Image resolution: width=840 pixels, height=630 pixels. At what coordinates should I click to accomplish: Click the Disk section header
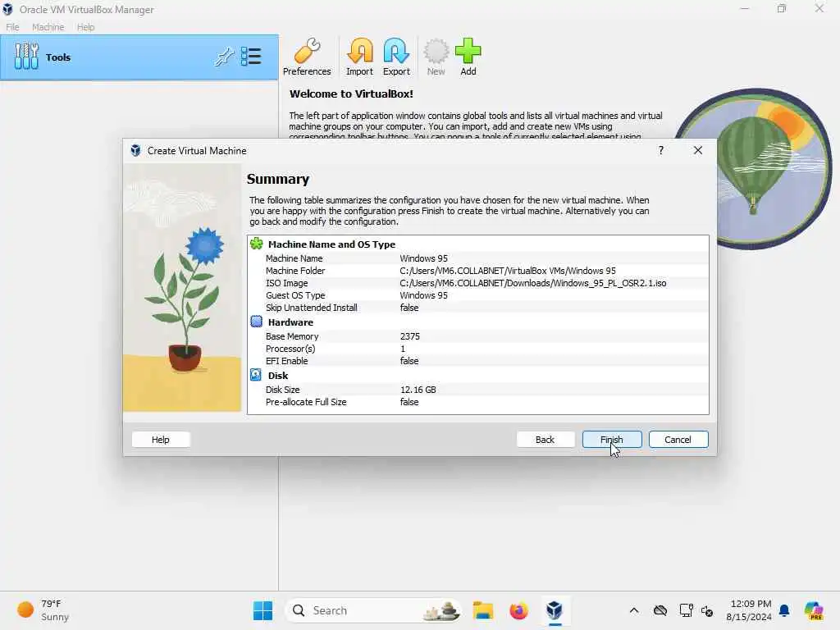point(278,376)
